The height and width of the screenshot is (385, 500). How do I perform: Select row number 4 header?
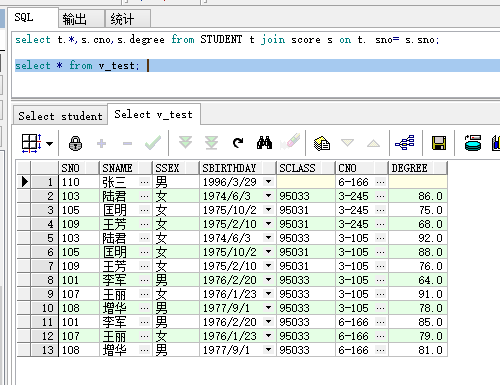pyautogui.click(x=45, y=224)
